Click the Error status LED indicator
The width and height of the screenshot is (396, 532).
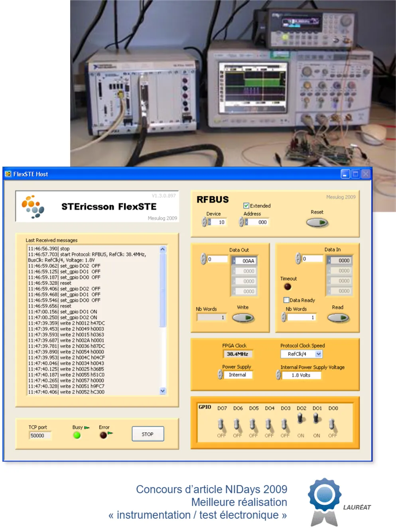[x=103, y=435]
